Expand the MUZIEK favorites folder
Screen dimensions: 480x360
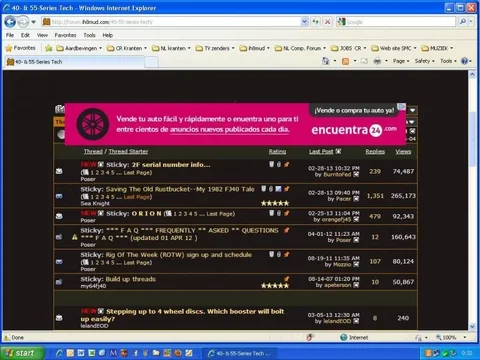[x=437, y=48]
